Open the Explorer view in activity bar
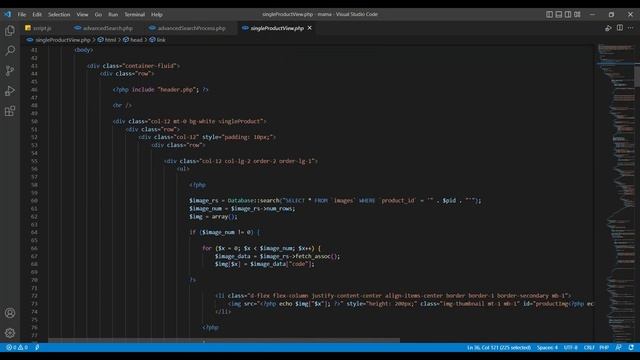The image size is (640, 360). tap(10, 31)
